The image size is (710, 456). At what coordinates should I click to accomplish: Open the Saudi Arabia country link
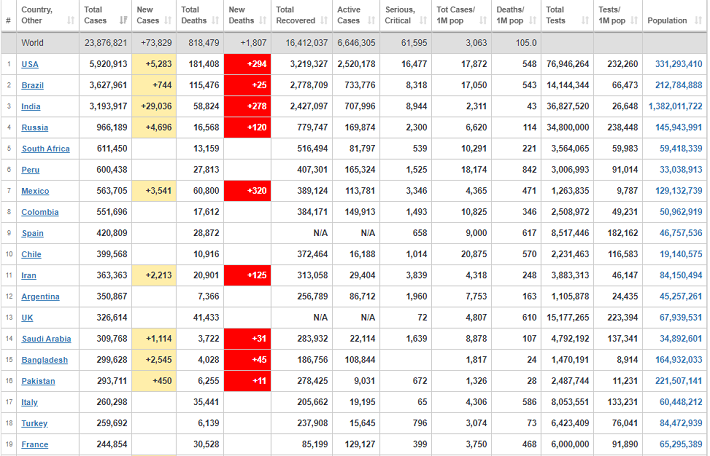coord(46,339)
